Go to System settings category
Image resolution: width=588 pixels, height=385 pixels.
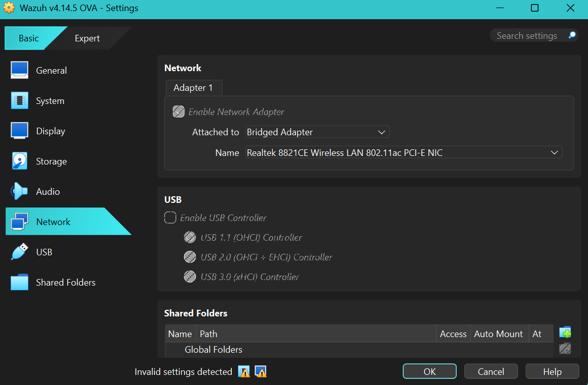tap(50, 101)
